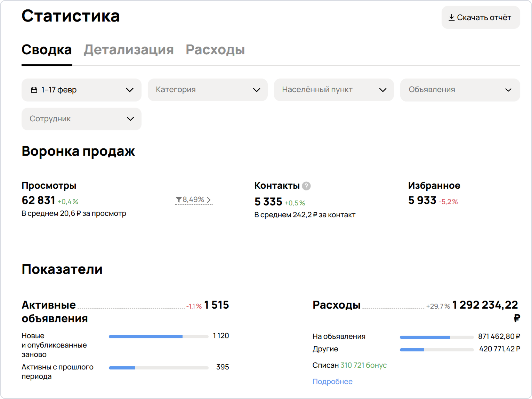Click the question mark icon beside Контакты
Viewport: 532px width, 399px height.
tap(306, 186)
